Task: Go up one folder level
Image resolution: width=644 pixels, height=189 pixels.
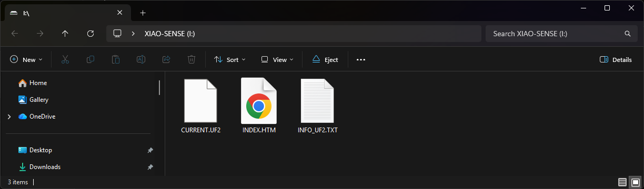Action: [x=65, y=34]
